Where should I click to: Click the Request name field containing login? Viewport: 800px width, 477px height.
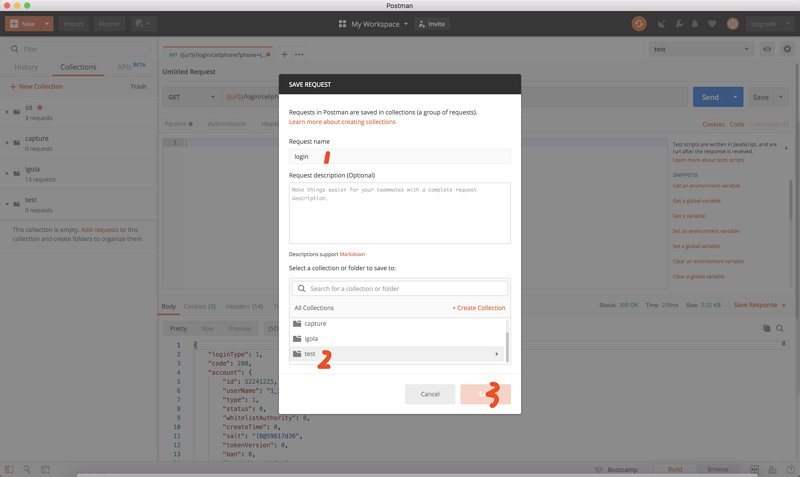399,157
